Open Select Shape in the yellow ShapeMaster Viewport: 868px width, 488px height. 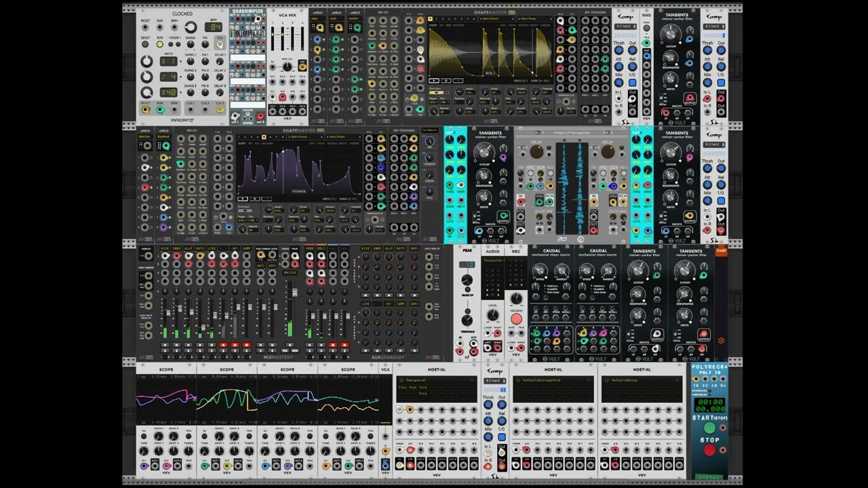tap(535, 19)
